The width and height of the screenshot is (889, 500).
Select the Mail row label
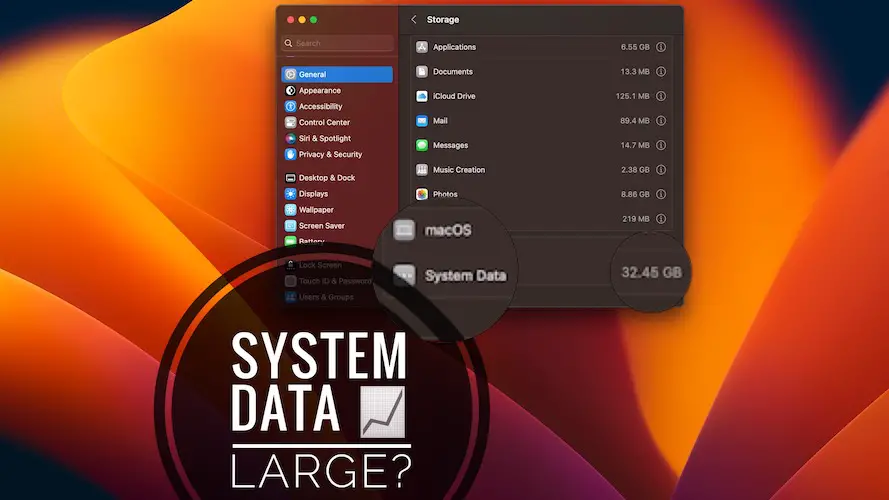pos(440,121)
